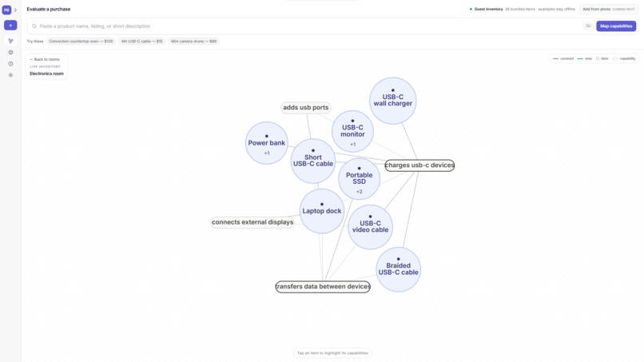Try the 4th USB-C cable suggestion
644x362 pixels.
pos(141,41)
